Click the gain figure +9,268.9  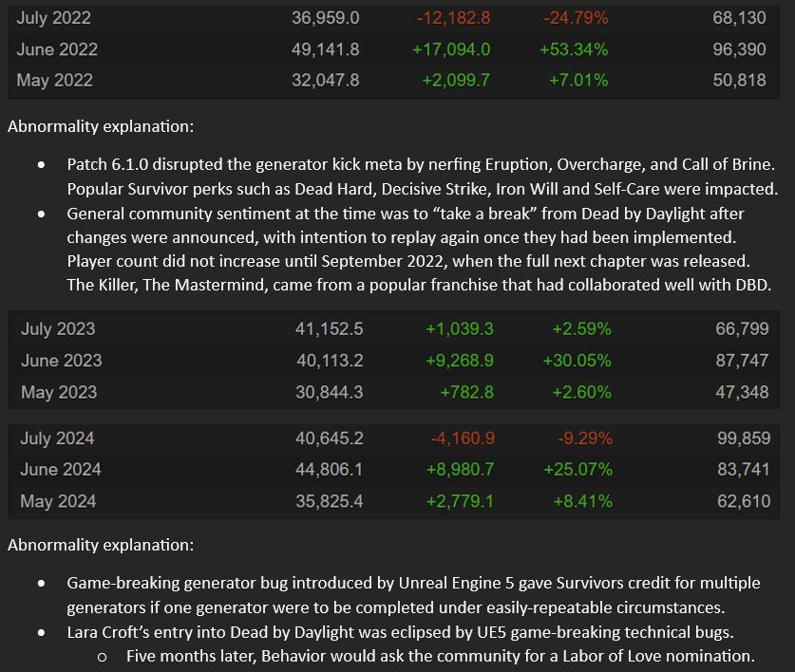click(x=460, y=361)
